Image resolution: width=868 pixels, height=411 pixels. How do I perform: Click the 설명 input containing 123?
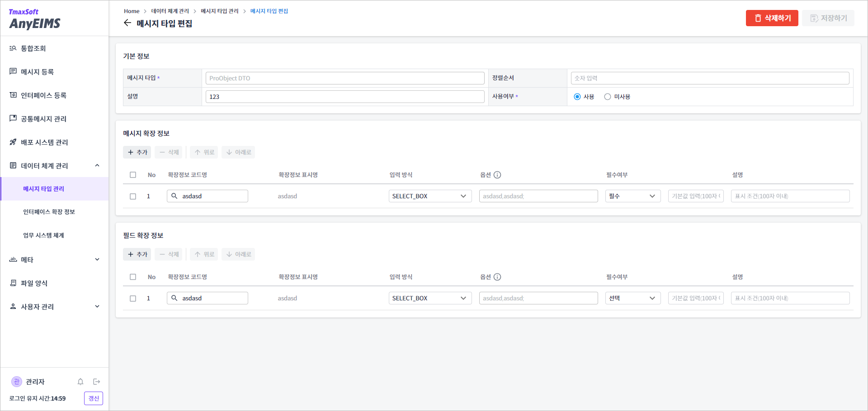[345, 97]
